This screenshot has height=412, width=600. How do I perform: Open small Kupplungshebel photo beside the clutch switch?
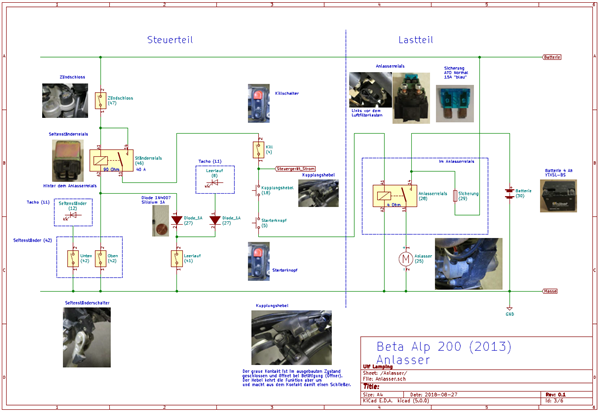pyautogui.click(x=318, y=193)
